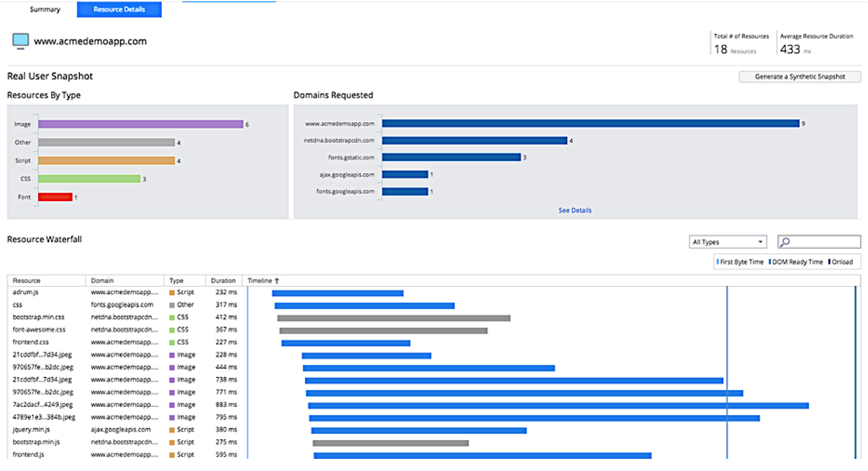Open the See Details link

575,210
